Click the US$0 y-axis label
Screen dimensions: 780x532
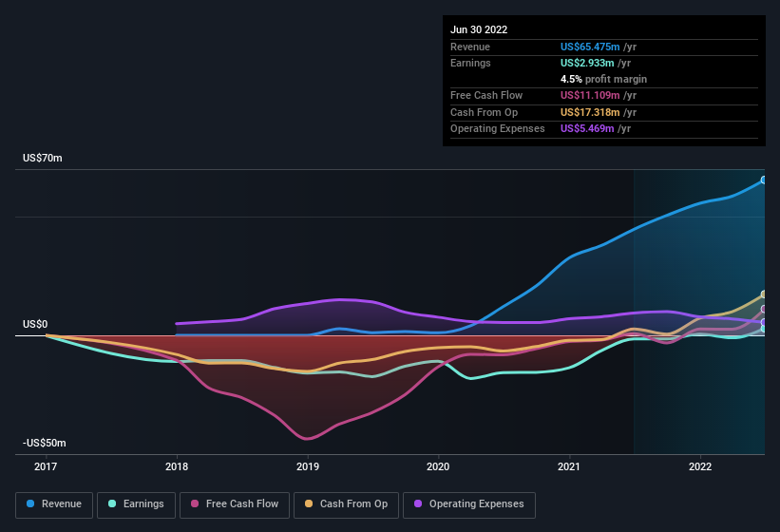[x=35, y=324]
